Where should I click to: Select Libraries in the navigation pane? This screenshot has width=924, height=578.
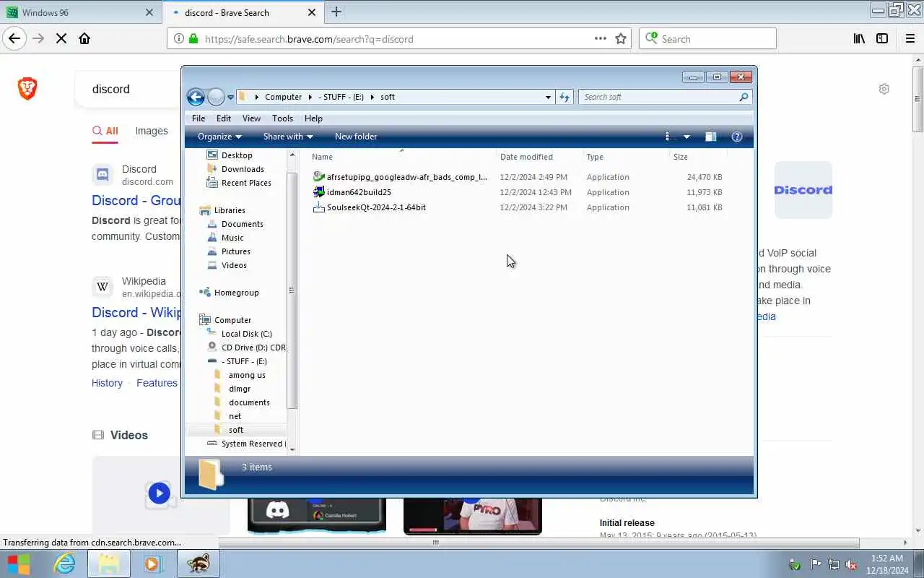pyautogui.click(x=230, y=210)
